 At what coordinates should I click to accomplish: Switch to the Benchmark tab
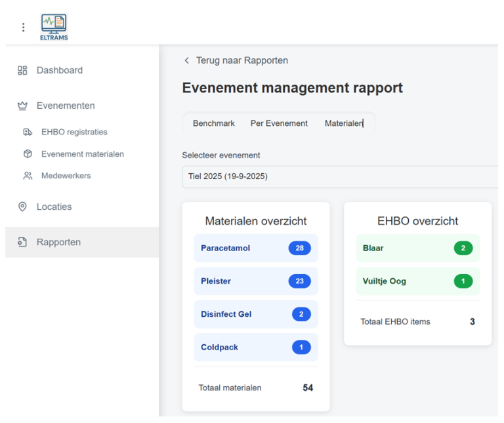click(x=213, y=123)
